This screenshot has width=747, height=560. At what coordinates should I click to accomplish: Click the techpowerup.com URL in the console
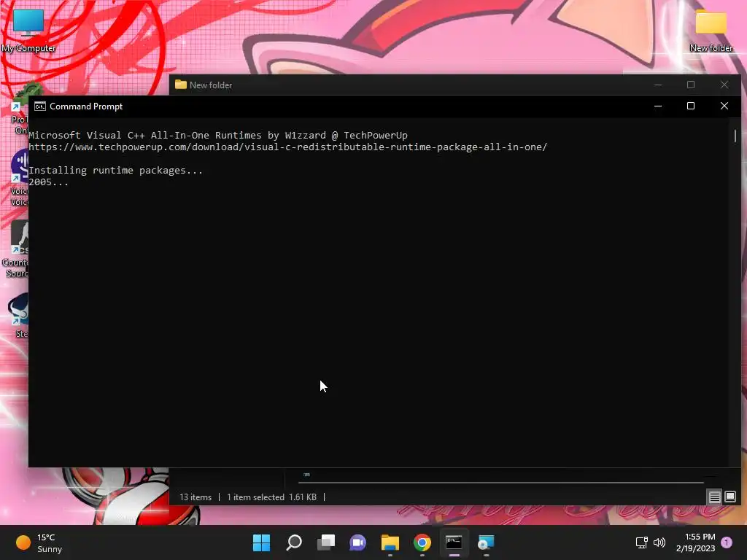pyautogui.click(x=287, y=147)
